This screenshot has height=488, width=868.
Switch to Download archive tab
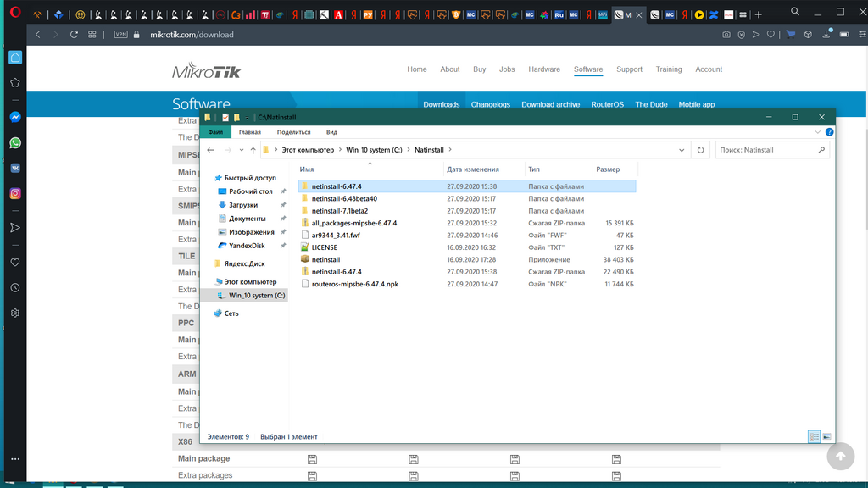[550, 104]
